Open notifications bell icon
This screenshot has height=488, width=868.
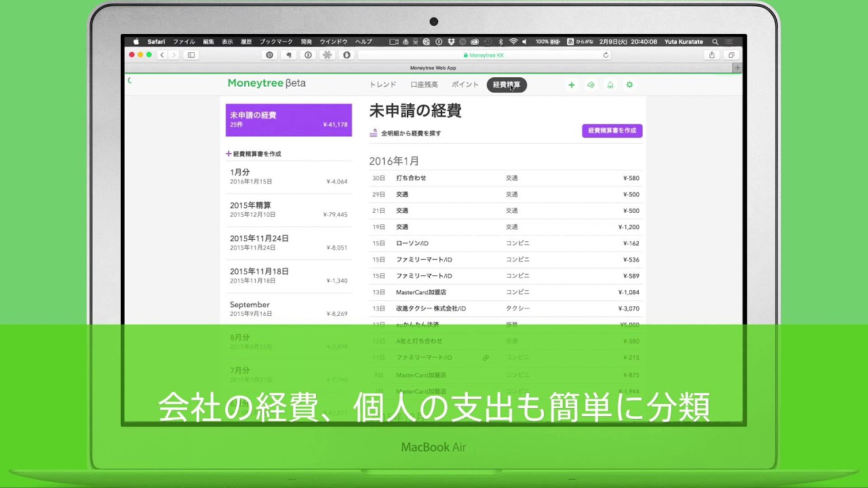tap(610, 85)
